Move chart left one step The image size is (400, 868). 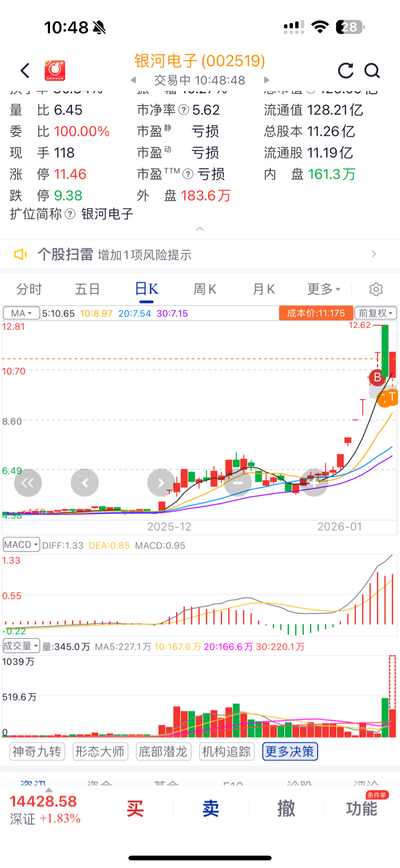pyautogui.click(x=85, y=483)
